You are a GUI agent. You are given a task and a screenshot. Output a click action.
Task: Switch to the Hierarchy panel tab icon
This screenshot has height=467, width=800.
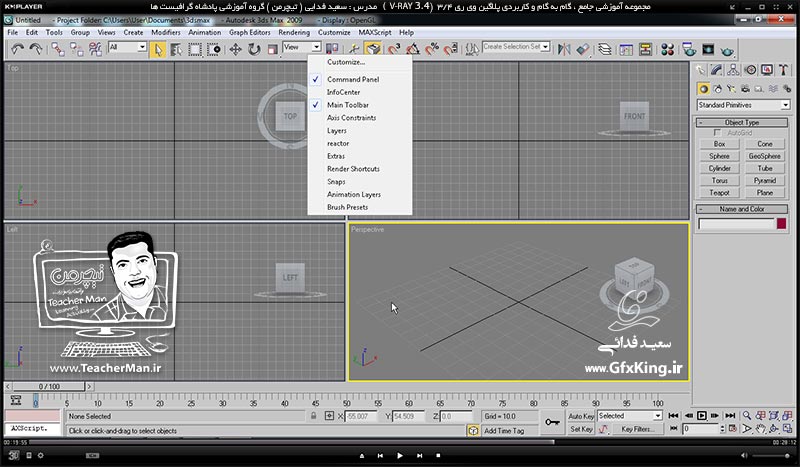(x=733, y=69)
